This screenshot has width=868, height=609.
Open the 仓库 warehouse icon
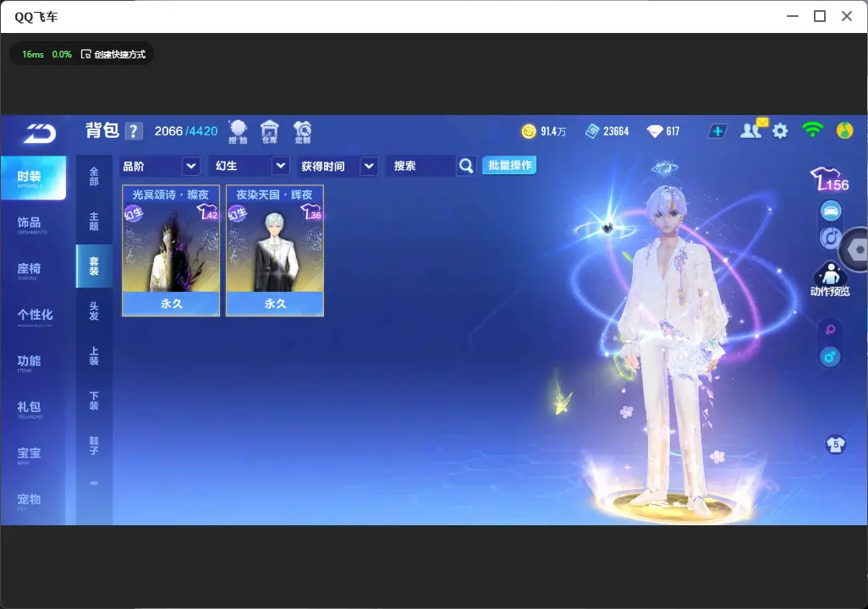tap(270, 132)
